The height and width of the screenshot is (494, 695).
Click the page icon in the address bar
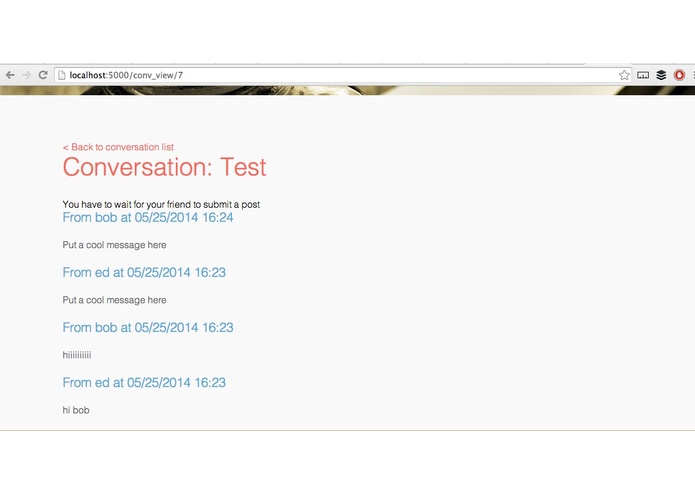62,75
